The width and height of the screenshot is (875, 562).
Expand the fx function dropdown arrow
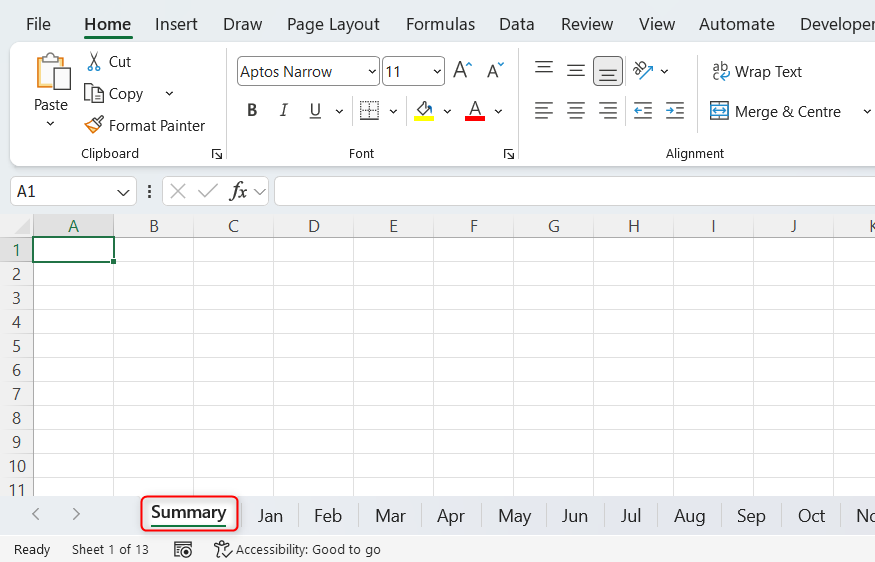[x=259, y=192]
